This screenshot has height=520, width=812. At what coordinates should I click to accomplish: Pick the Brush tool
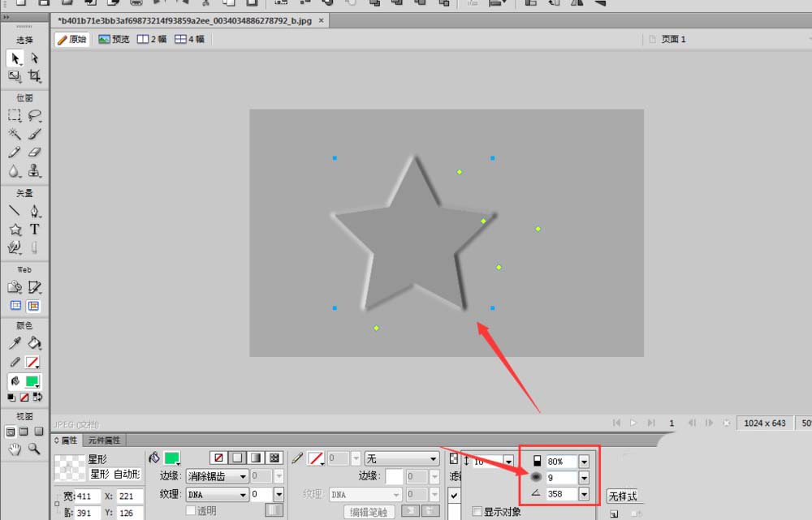point(35,134)
